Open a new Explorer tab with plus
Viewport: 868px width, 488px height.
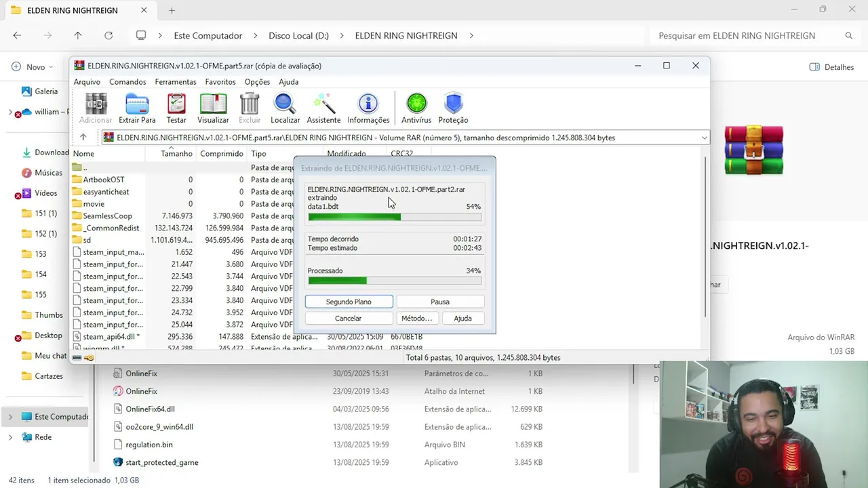[172, 10]
